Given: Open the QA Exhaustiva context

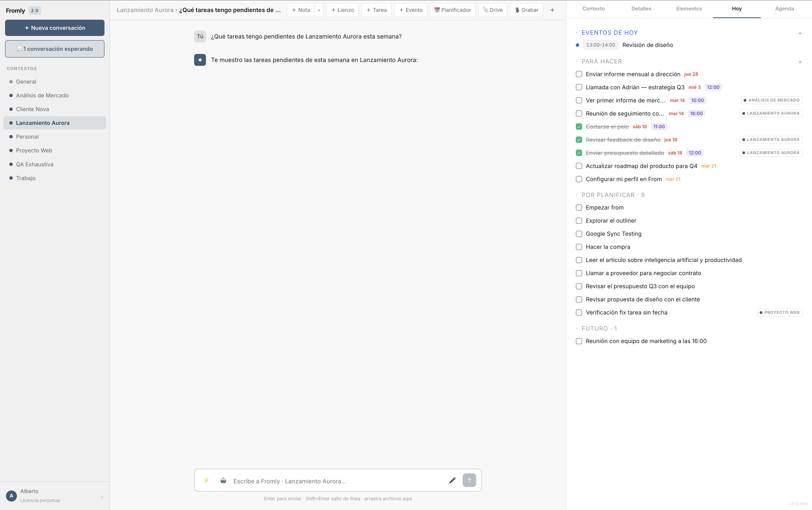Looking at the screenshot, I should click(55, 164).
